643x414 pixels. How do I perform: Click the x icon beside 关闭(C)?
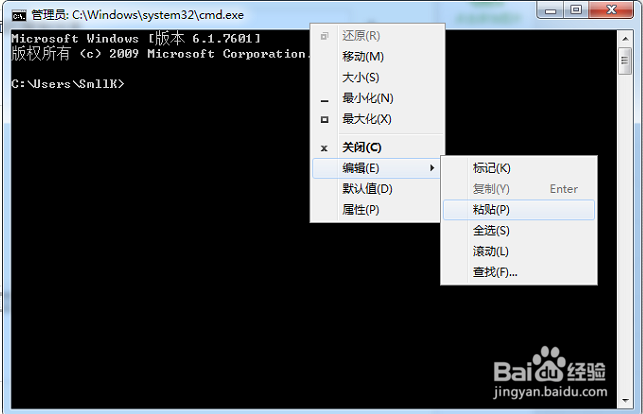[x=324, y=148]
